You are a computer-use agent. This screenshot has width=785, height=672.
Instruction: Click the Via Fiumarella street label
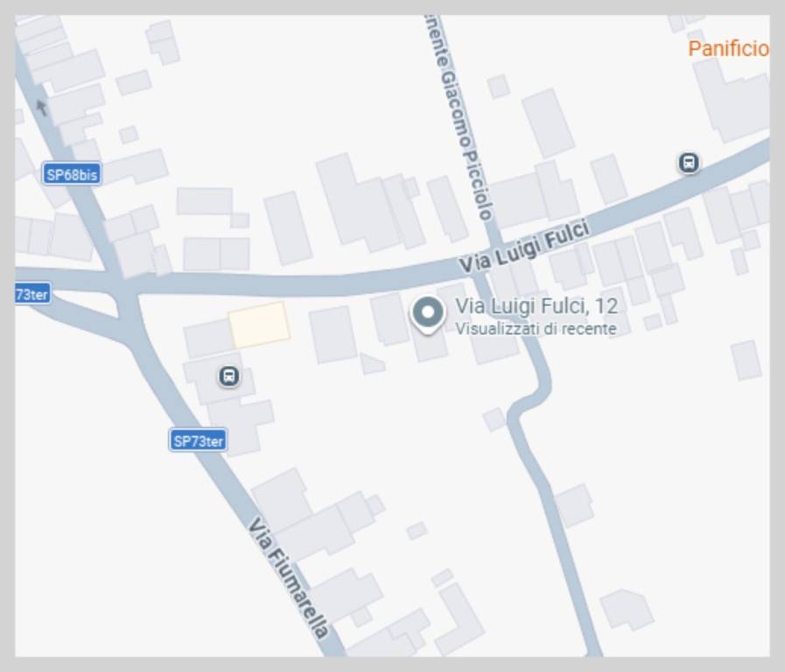[x=290, y=577]
